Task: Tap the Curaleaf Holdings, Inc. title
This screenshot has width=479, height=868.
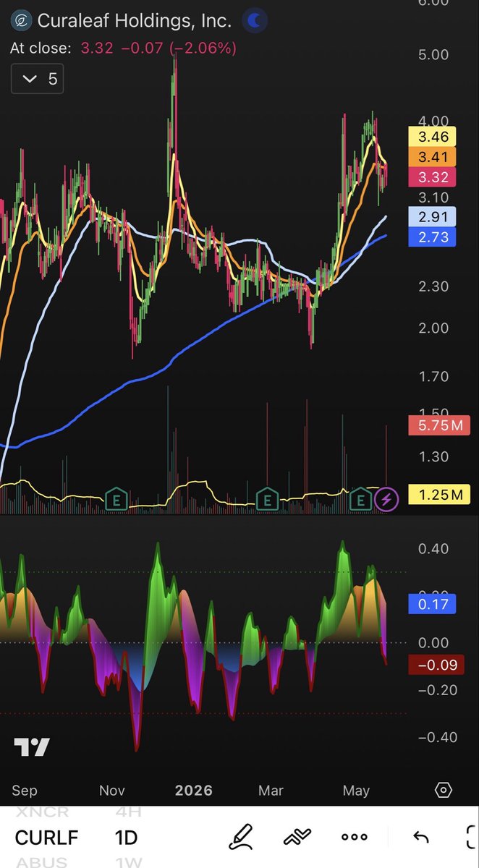Action: [135, 21]
